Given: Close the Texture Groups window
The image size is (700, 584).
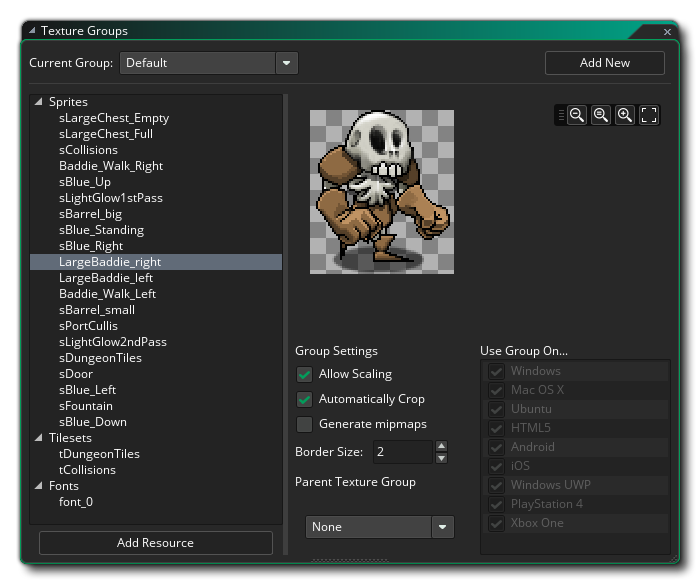Looking at the screenshot, I should [667, 32].
